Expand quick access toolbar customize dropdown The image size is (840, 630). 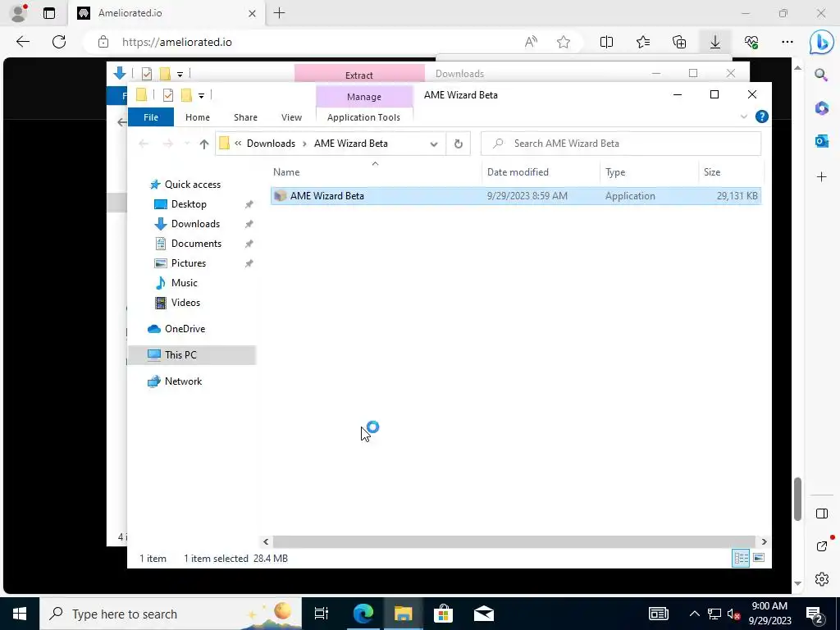(201, 96)
